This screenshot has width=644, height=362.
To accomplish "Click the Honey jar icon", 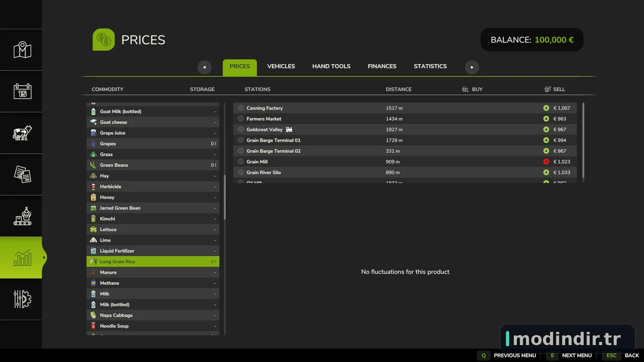I will [x=93, y=197].
